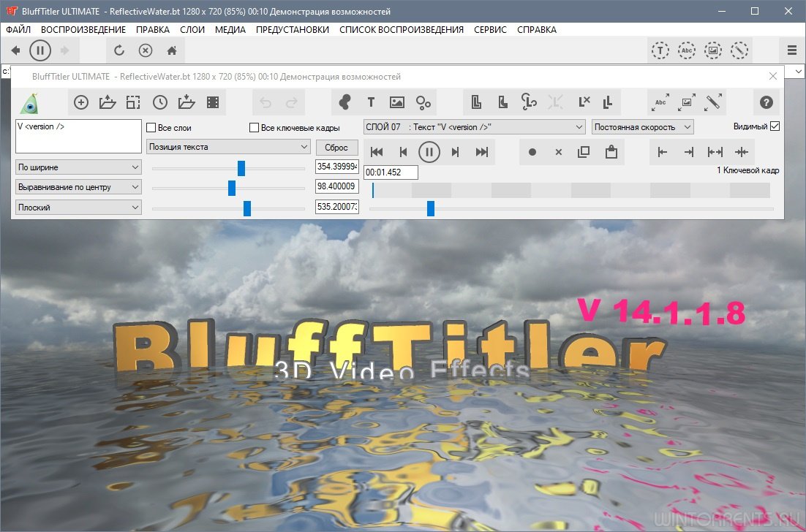
Task: Open the 'Позиция текста' property dropdown
Action: [229, 147]
